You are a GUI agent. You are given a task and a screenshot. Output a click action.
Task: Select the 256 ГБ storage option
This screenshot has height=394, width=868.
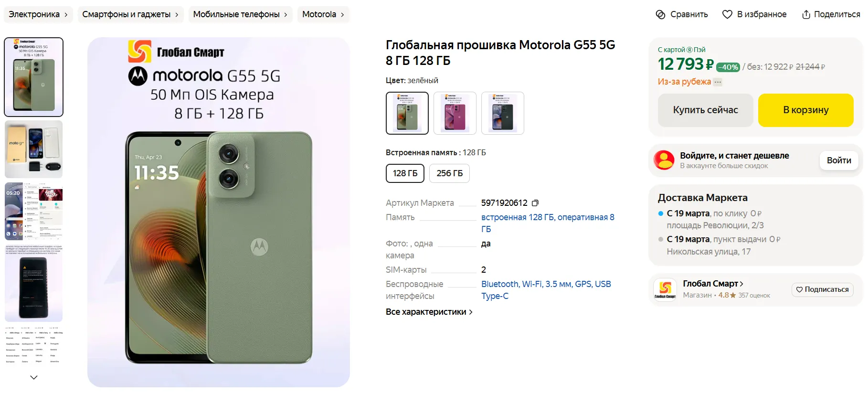[449, 173]
